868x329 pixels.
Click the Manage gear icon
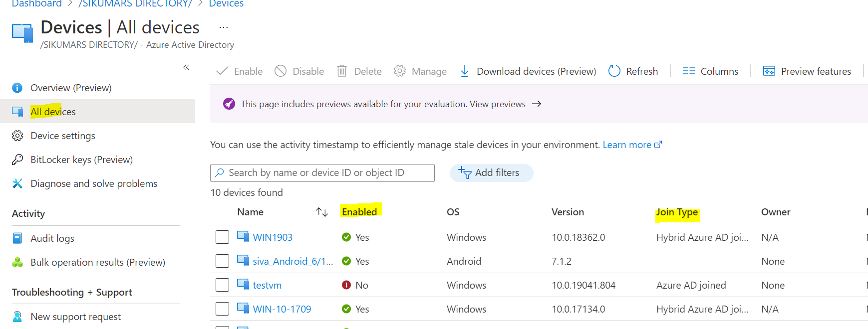(x=400, y=71)
